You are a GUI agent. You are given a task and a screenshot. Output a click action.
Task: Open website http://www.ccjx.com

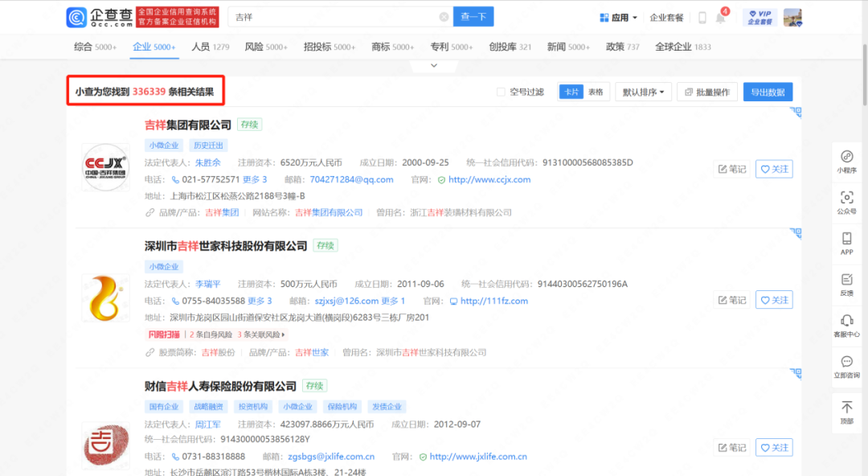(x=489, y=179)
